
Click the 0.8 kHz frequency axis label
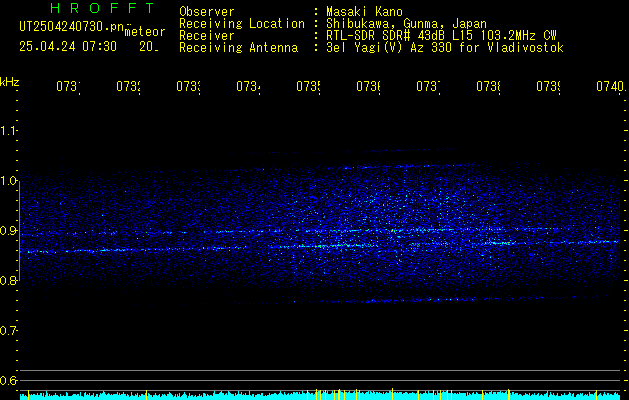coord(8,280)
